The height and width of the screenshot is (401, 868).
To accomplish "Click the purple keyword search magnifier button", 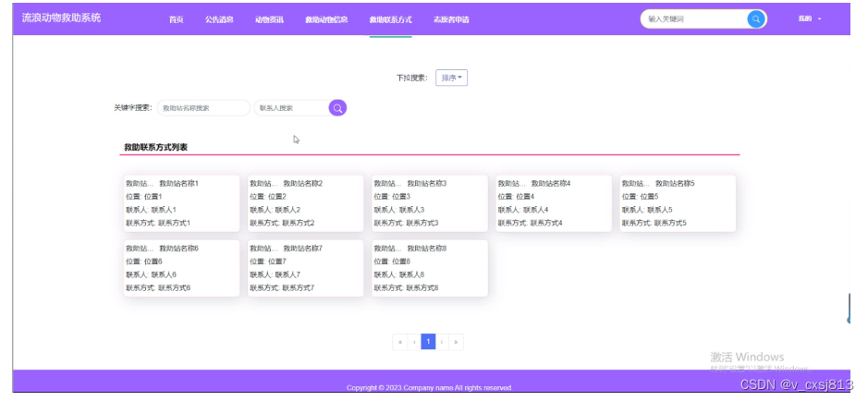I will pos(337,108).
